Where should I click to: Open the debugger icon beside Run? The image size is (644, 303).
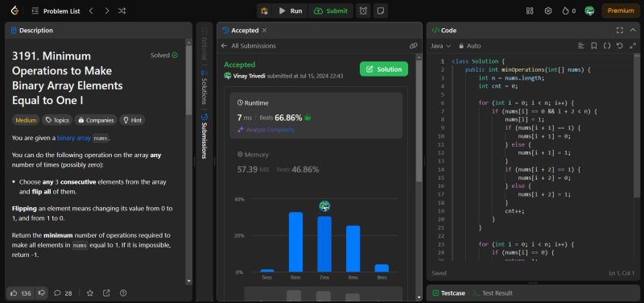pos(264,11)
